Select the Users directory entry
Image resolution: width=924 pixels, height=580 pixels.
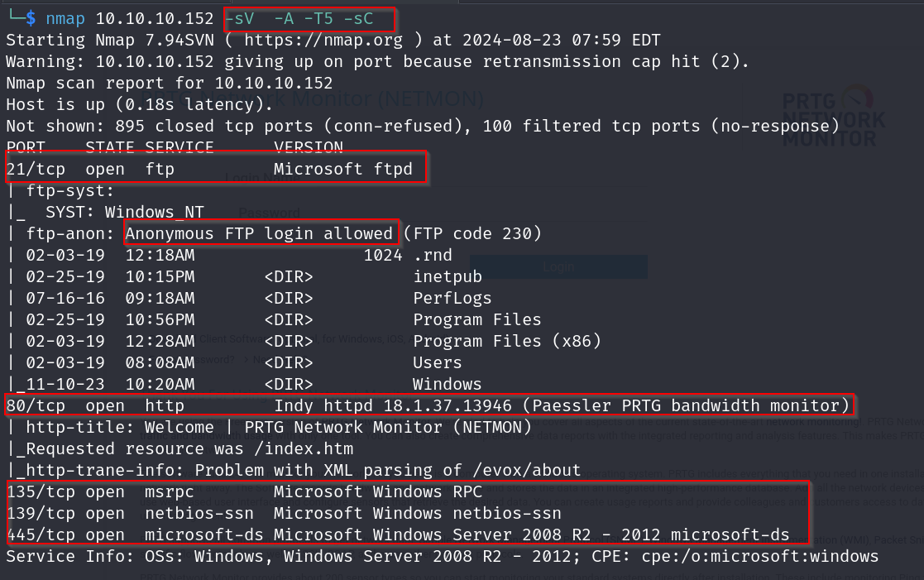pyautogui.click(x=438, y=362)
